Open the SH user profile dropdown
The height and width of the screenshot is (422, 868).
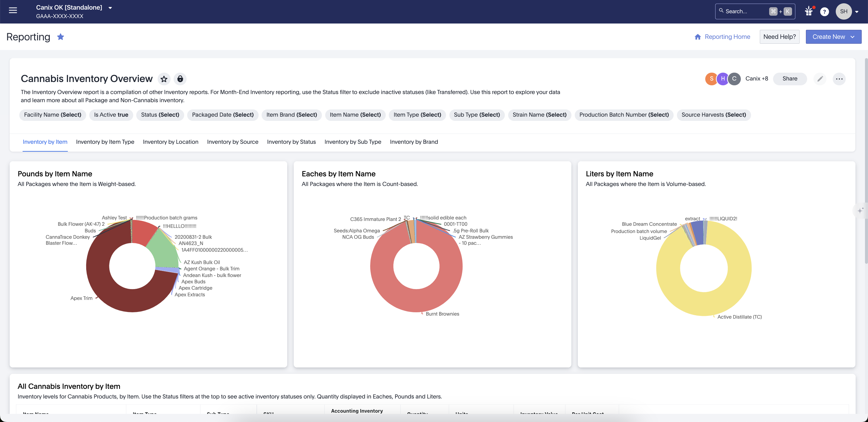coord(848,12)
